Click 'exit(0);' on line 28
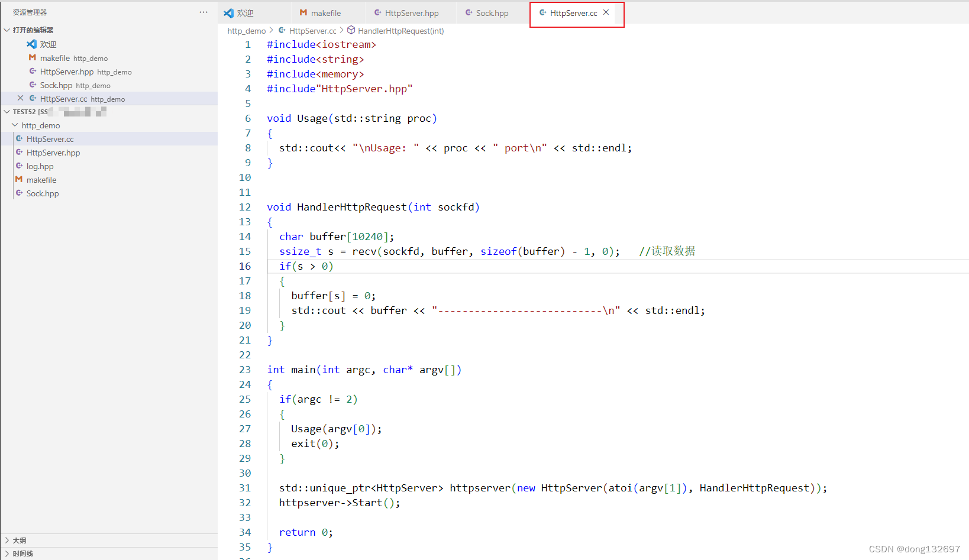 point(315,444)
